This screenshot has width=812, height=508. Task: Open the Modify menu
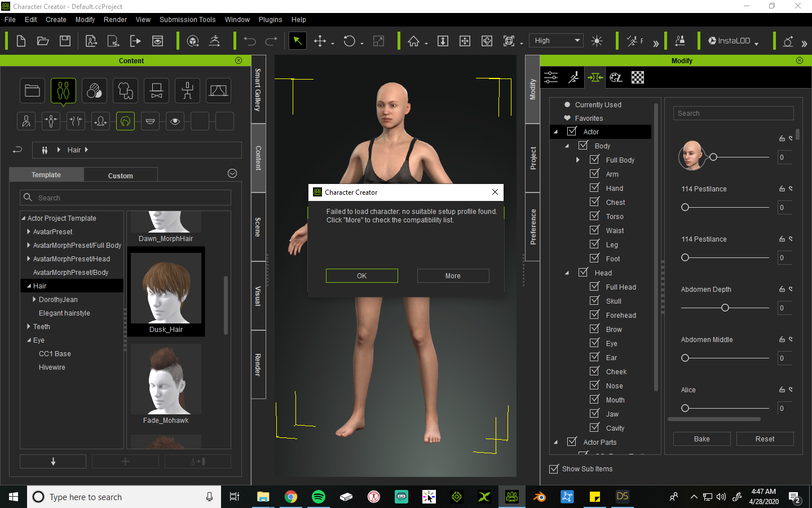click(x=85, y=19)
